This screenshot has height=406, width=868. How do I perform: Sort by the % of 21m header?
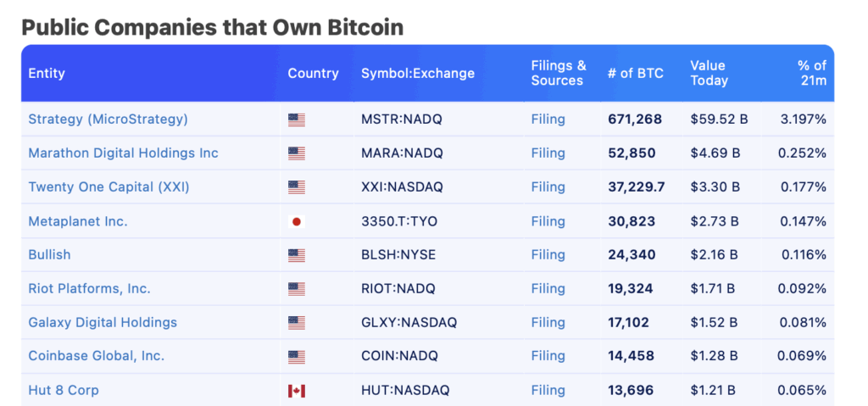point(812,73)
